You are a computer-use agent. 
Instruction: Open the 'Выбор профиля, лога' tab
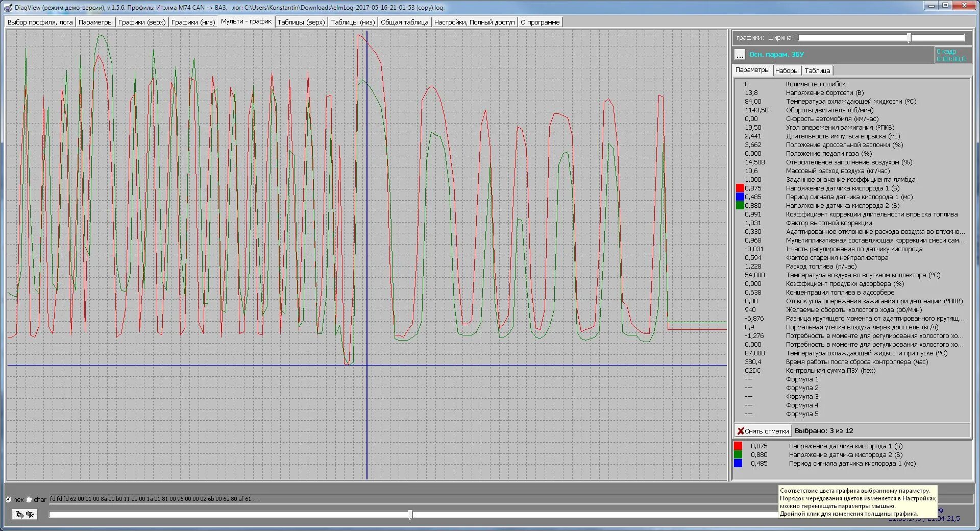(40, 22)
